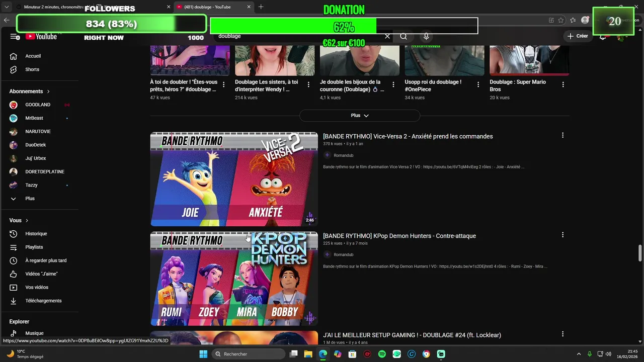
Task: Open the volume icon in system tray
Action: point(608,354)
